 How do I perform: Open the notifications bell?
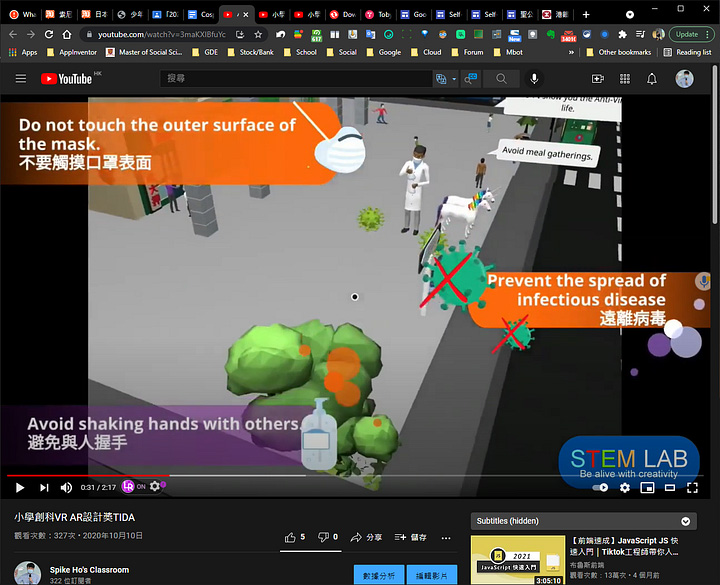coord(652,78)
